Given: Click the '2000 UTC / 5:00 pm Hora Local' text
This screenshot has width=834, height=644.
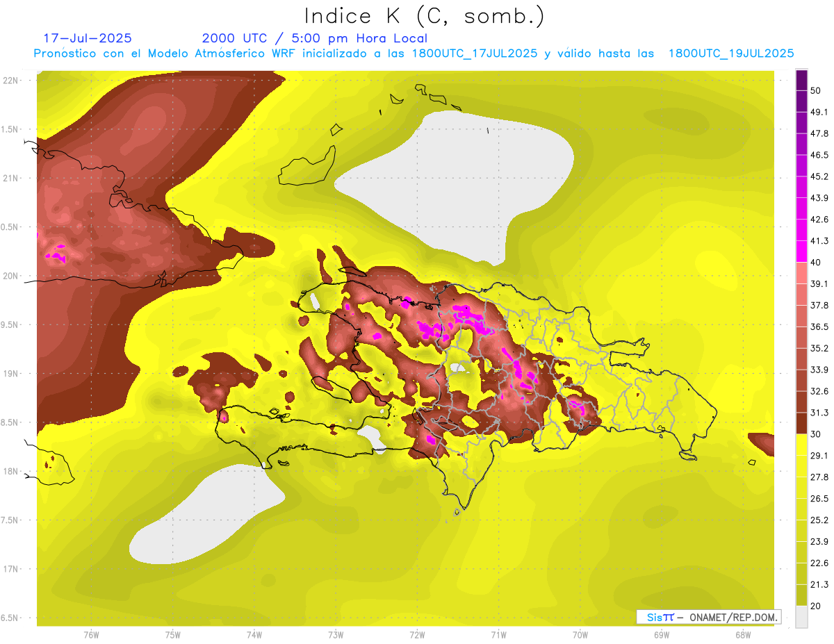Looking at the screenshot, I should [x=314, y=38].
